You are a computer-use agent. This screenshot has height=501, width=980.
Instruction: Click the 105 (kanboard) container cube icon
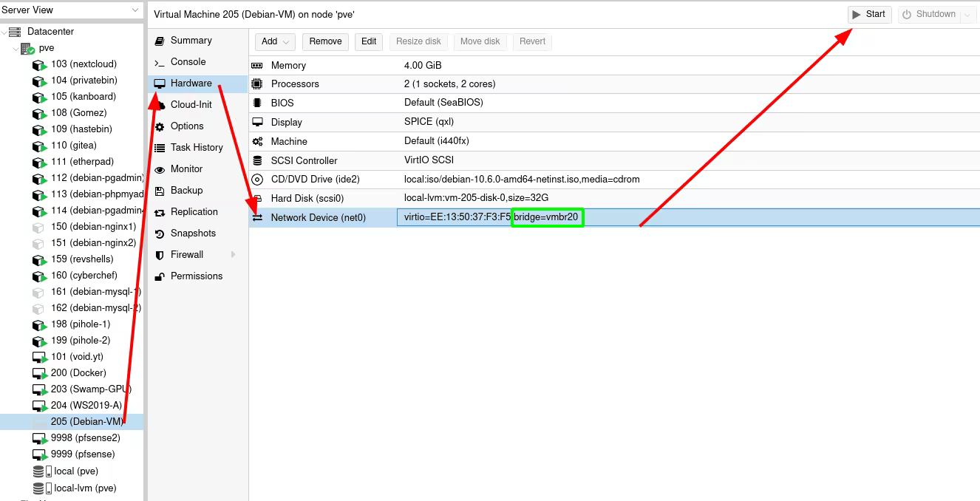tap(40, 98)
